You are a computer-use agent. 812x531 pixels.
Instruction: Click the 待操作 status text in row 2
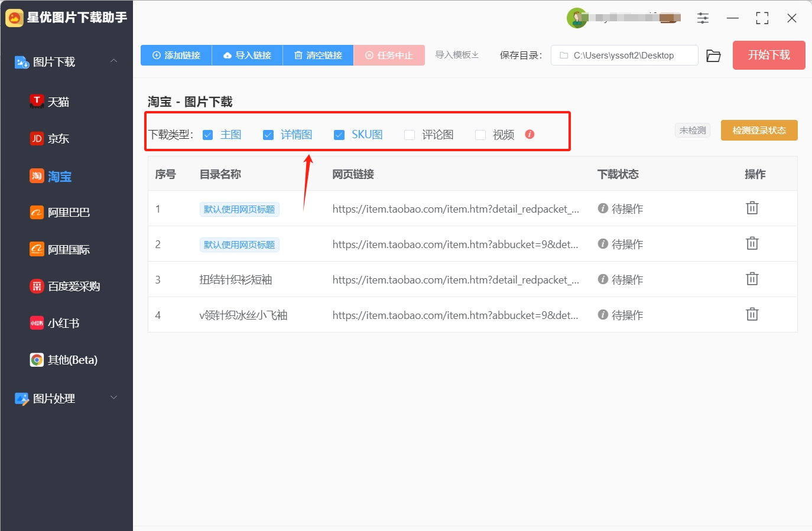[628, 244]
